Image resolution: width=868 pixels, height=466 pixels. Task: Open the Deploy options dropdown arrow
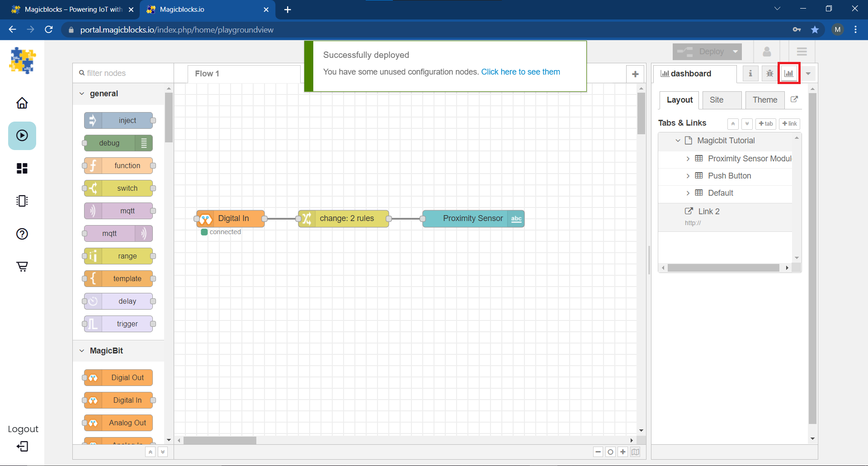click(x=736, y=52)
